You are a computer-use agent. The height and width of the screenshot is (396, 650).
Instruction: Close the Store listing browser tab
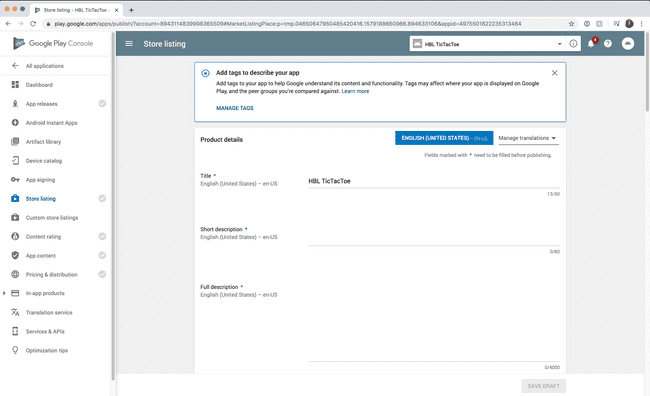tap(116, 10)
